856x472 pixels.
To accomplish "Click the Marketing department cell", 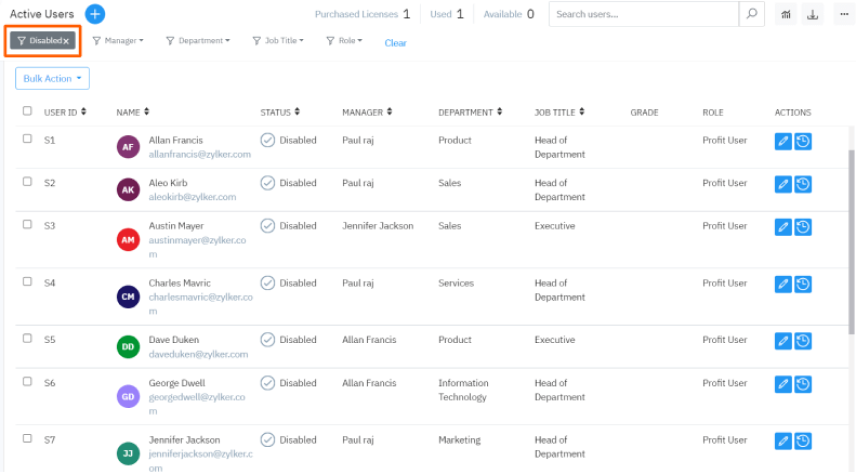I will tap(459, 440).
